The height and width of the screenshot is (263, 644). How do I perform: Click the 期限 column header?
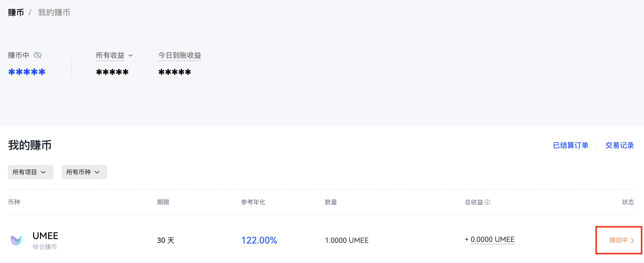click(163, 202)
